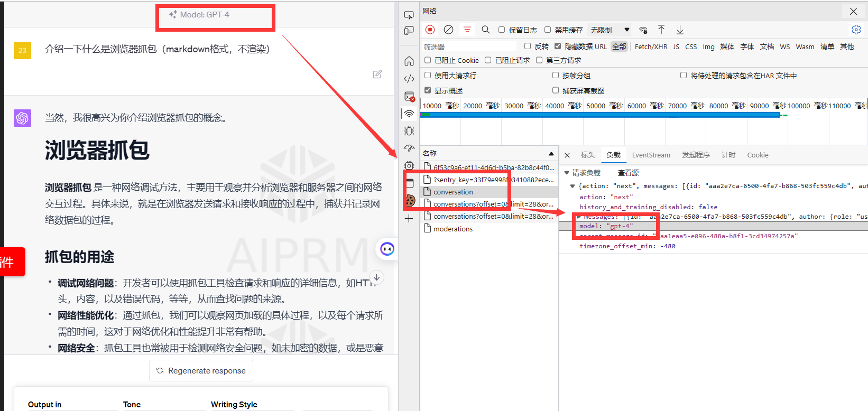The width and height of the screenshot is (868, 411).
Task: Open network search magnifier icon
Action: click(x=485, y=30)
